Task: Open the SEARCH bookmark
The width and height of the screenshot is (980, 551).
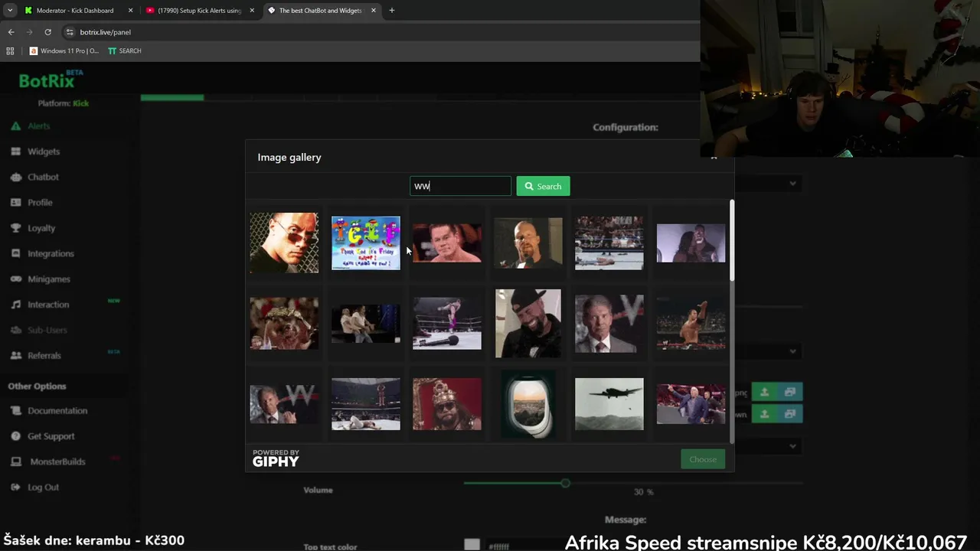Action: 124,51
